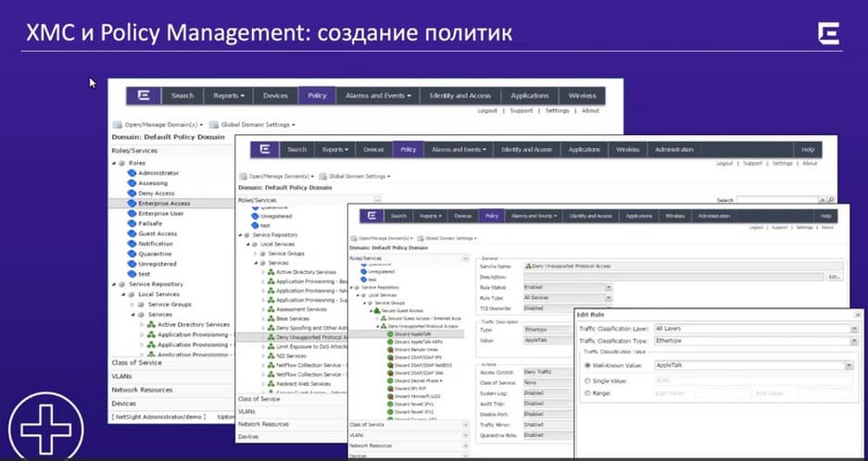
Task: Click the End Value input field
Action: pyautogui.click(x=824, y=393)
